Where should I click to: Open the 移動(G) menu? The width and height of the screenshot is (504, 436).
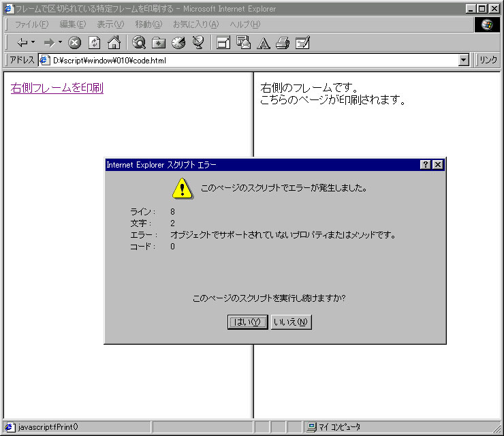click(x=149, y=25)
